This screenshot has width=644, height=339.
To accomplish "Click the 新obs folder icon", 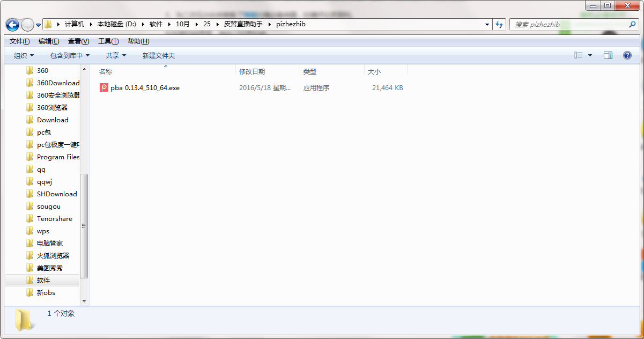I will [29, 292].
